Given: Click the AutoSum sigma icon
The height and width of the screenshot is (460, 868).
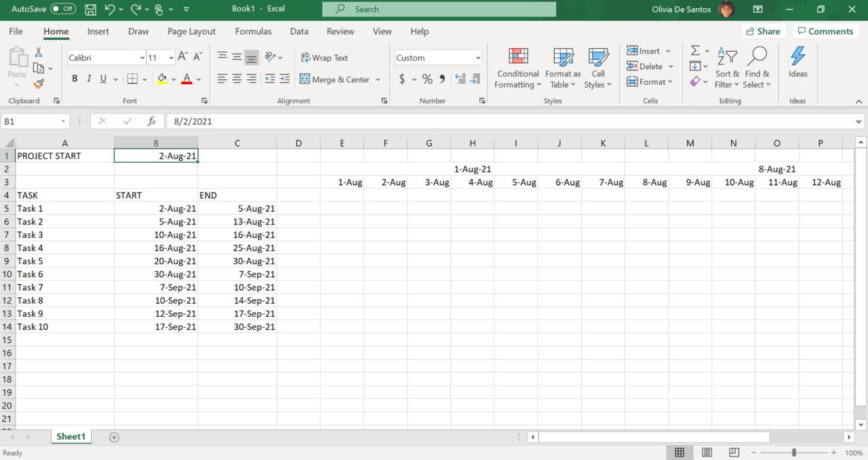Looking at the screenshot, I should click(695, 51).
